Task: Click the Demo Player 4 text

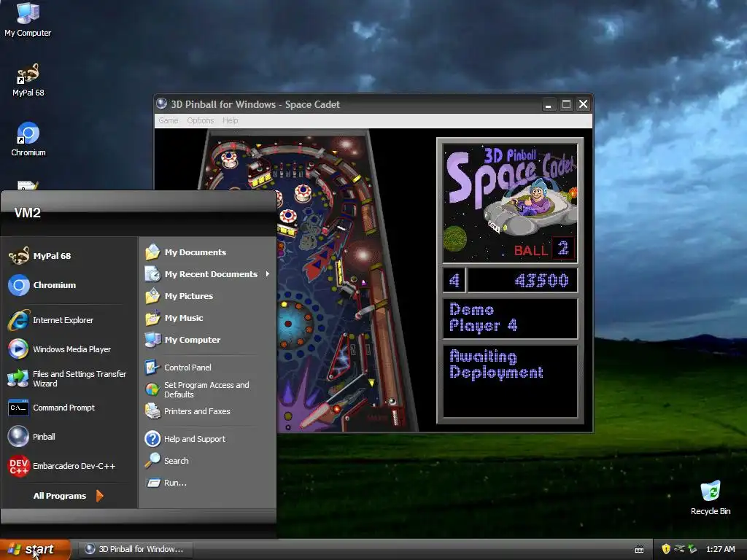Action: [x=483, y=318]
